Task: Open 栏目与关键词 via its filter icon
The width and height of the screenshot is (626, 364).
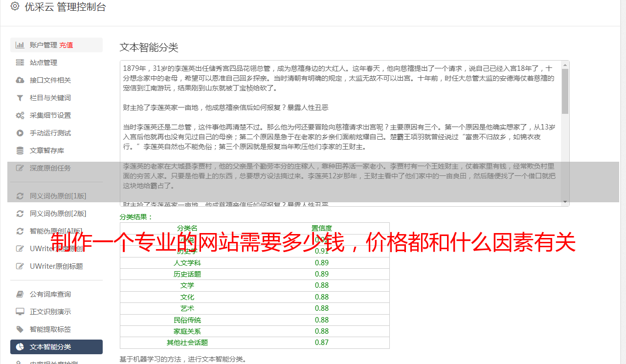Action: coord(20,98)
